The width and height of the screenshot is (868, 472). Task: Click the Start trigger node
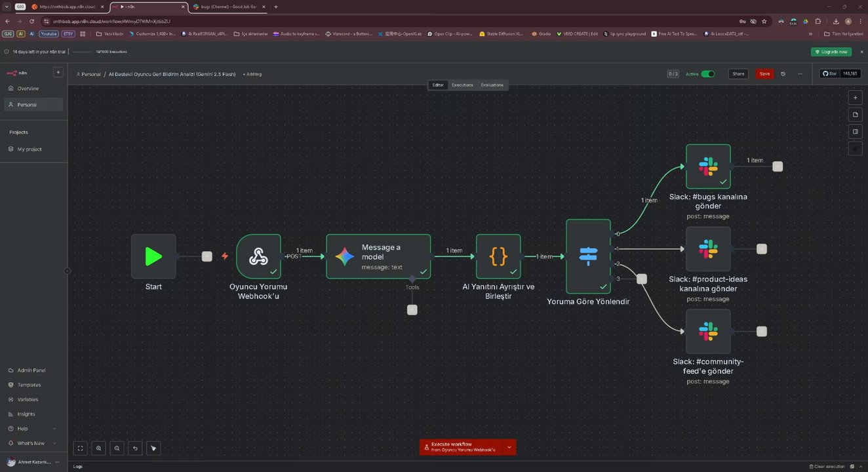click(153, 256)
